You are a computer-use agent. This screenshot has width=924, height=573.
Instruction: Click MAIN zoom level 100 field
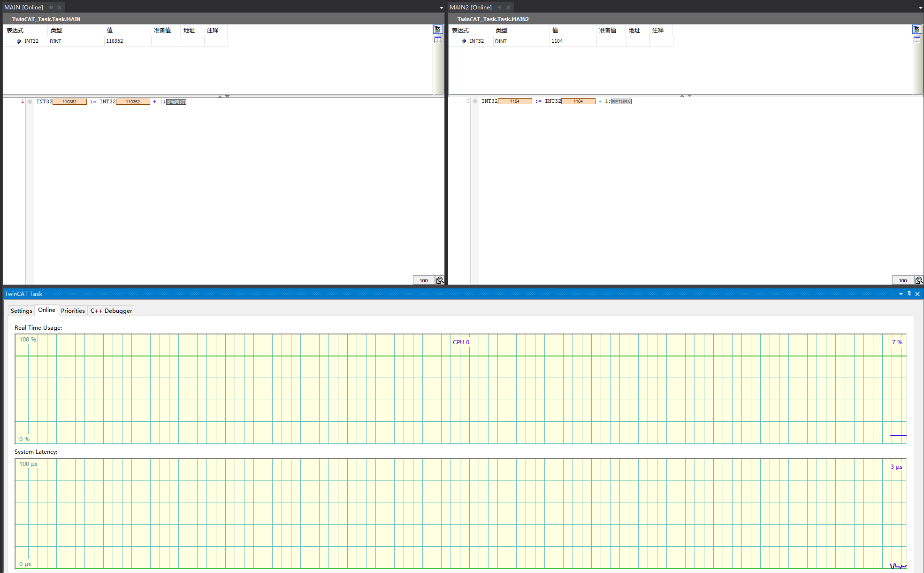[x=424, y=280]
